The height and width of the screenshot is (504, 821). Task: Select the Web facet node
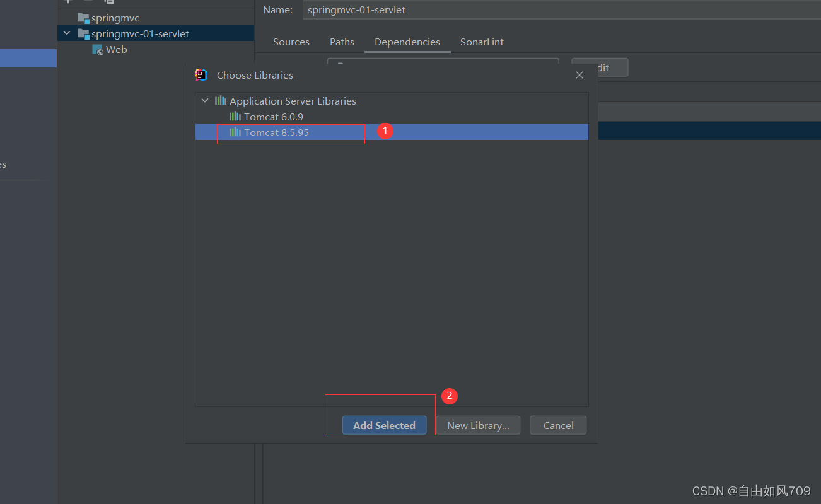pos(156,50)
